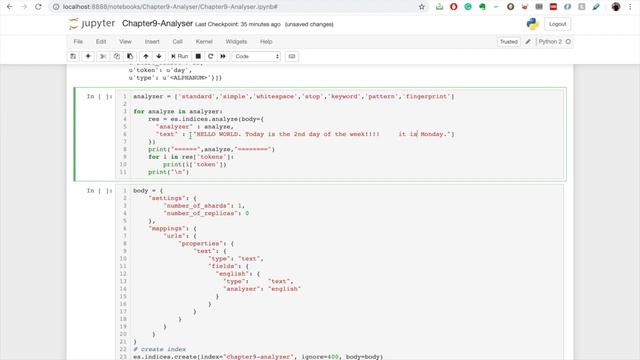Click the "analyzer": "english" line

tap(262, 289)
